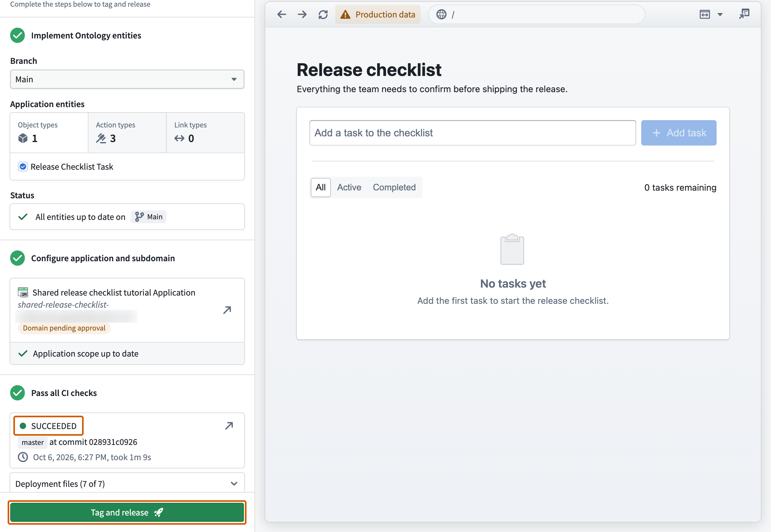Image resolution: width=771 pixels, height=532 pixels.
Task: Click the Pass all CI checks green check
Action: pyautogui.click(x=17, y=393)
